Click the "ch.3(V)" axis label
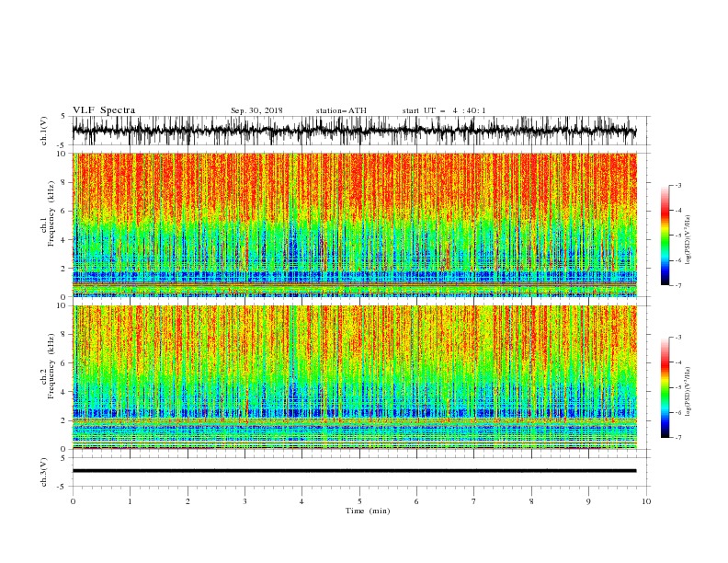Image resolution: width=728 pixels, height=563 pixels. tap(44, 472)
